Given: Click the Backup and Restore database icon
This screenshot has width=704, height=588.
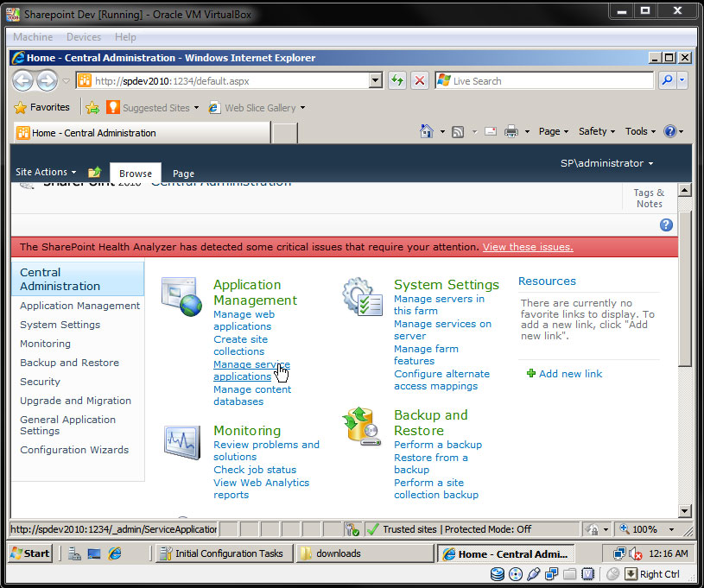Looking at the screenshot, I should tap(362, 427).
